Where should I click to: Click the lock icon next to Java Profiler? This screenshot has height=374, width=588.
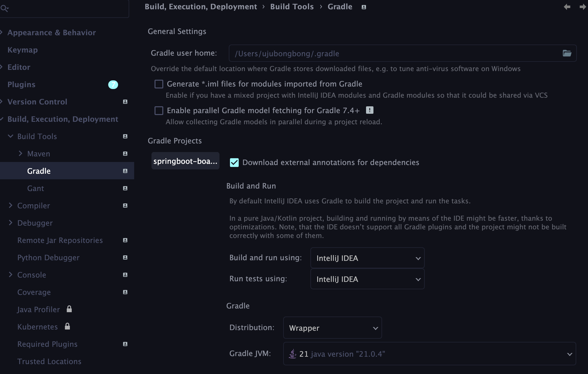click(x=69, y=309)
